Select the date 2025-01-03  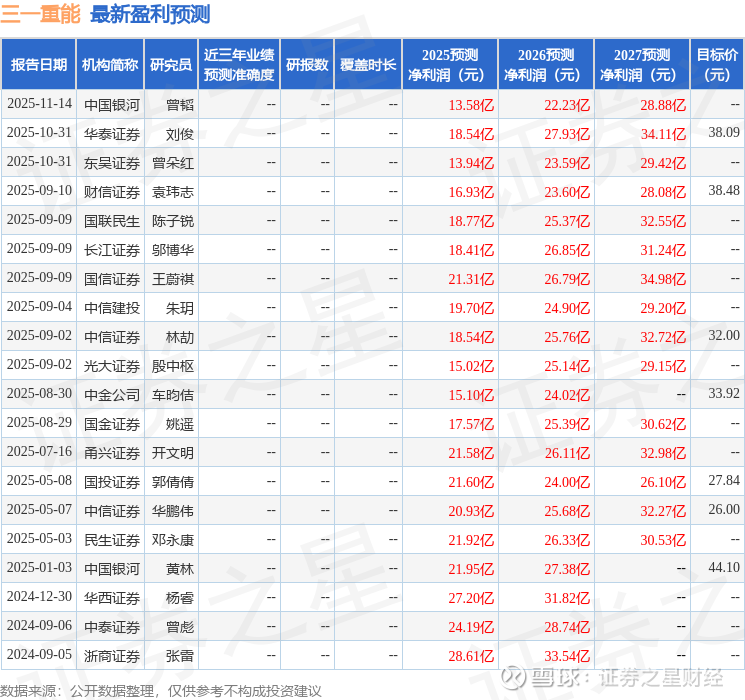[39, 567]
